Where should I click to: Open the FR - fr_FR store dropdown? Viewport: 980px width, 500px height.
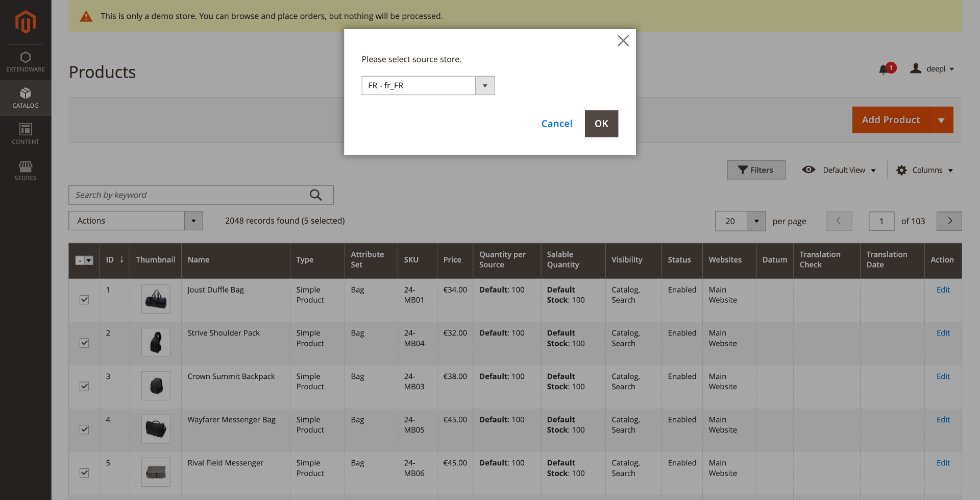click(x=428, y=85)
